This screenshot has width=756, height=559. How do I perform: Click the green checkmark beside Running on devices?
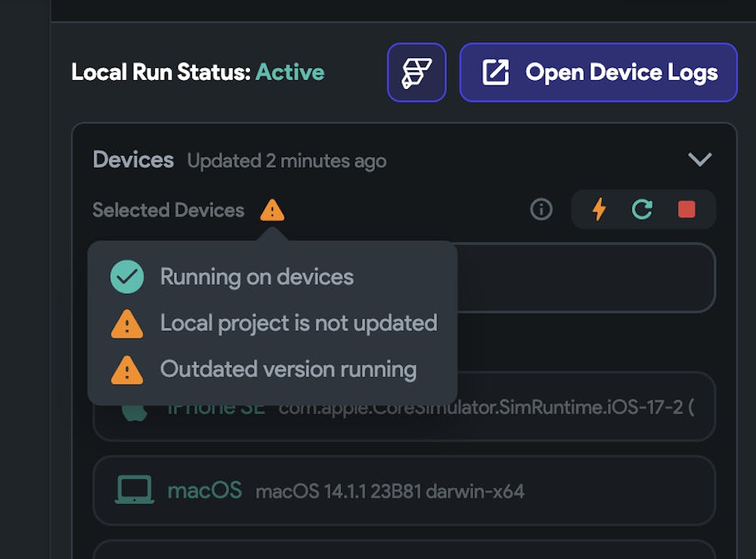click(x=127, y=277)
